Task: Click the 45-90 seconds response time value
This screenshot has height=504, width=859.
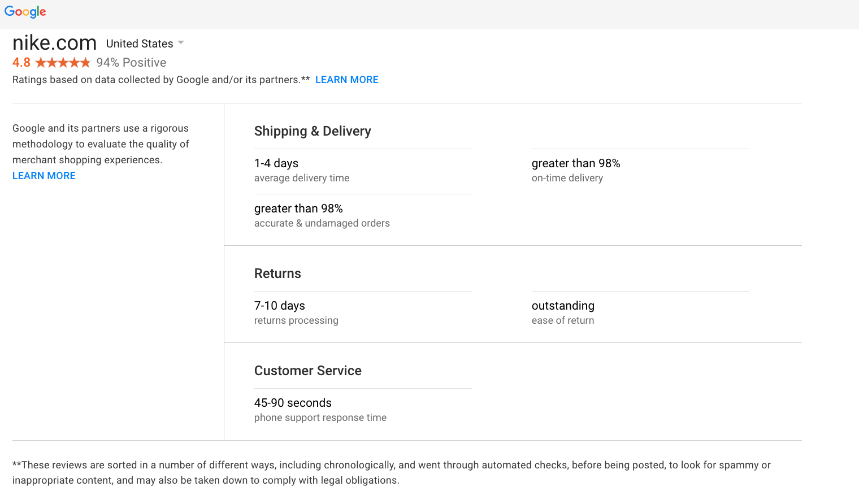Action: point(293,403)
